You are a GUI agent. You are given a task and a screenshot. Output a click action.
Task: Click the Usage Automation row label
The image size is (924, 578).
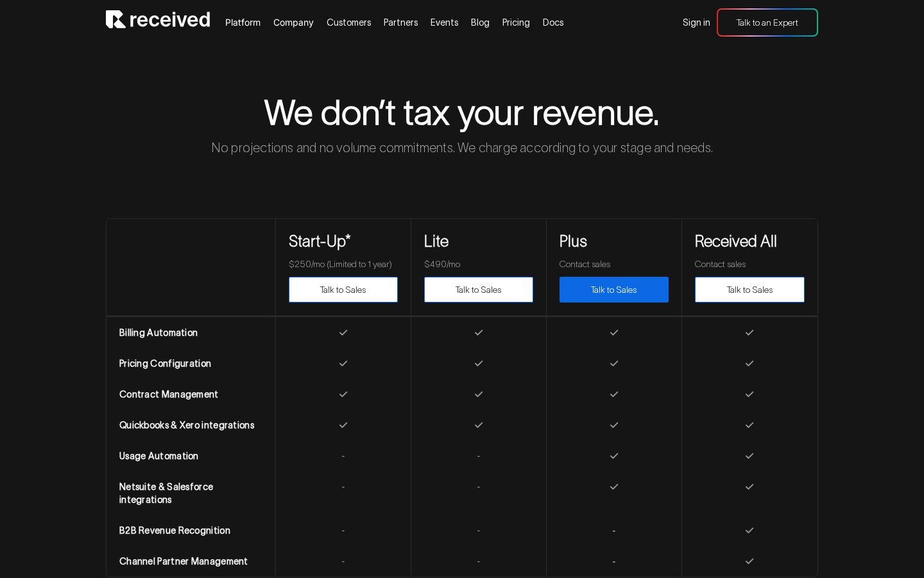pyautogui.click(x=158, y=456)
